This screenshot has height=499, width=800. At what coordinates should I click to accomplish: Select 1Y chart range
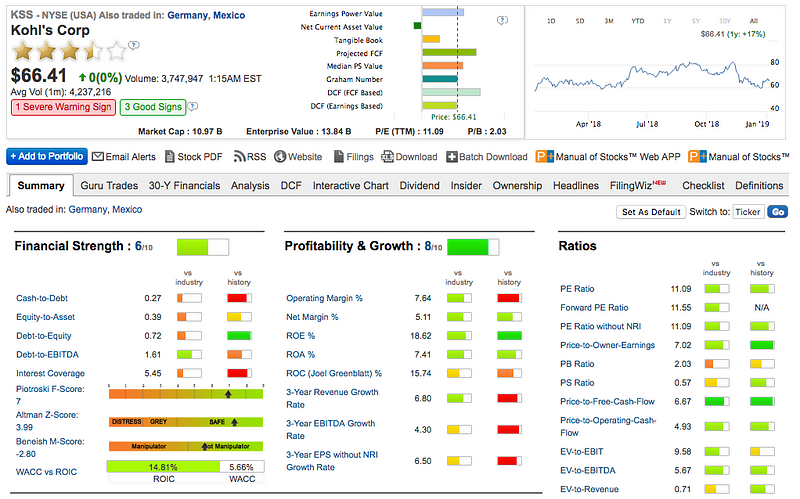(x=667, y=21)
